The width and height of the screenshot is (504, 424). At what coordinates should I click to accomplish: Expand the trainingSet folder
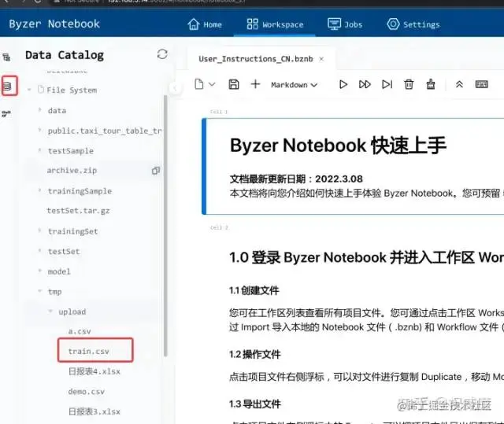(39, 230)
